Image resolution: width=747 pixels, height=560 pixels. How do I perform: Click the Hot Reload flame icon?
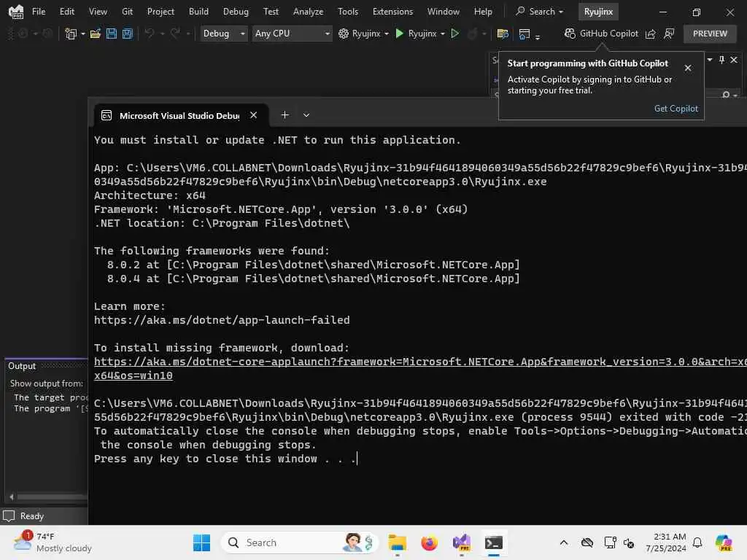pos(473,34)
